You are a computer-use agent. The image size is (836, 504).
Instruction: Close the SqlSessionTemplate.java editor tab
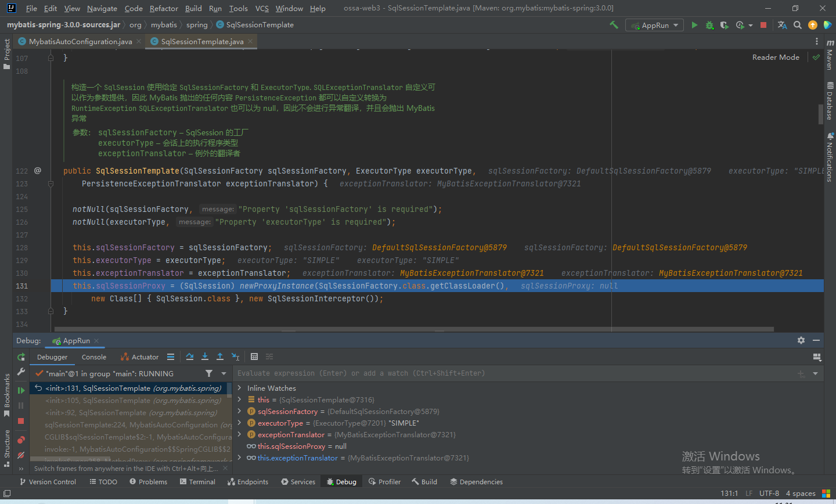tap(250, 41)
